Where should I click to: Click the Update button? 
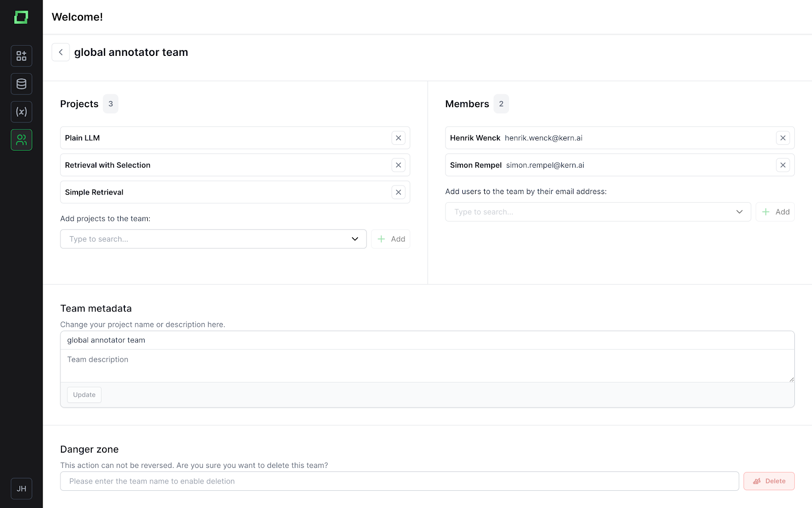(84, 395)
